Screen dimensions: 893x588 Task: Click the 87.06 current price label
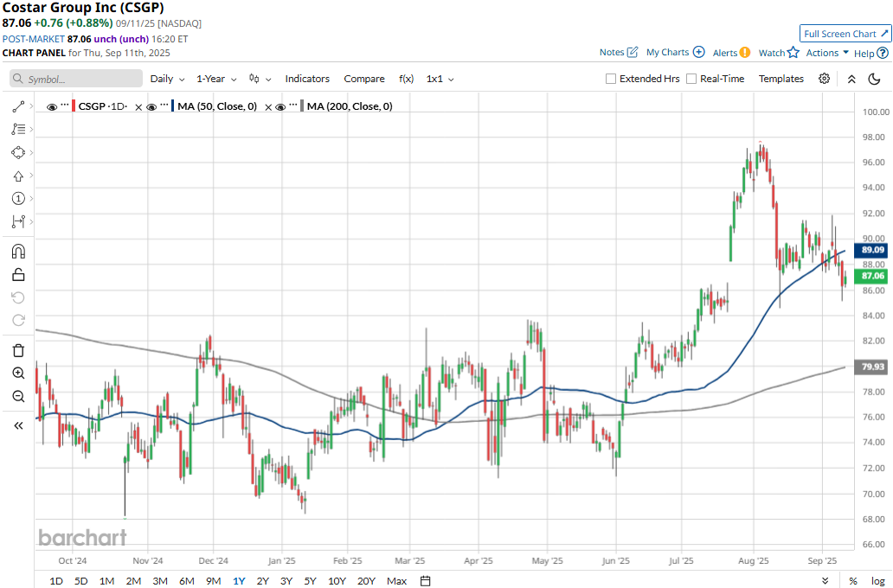[872, 276]
